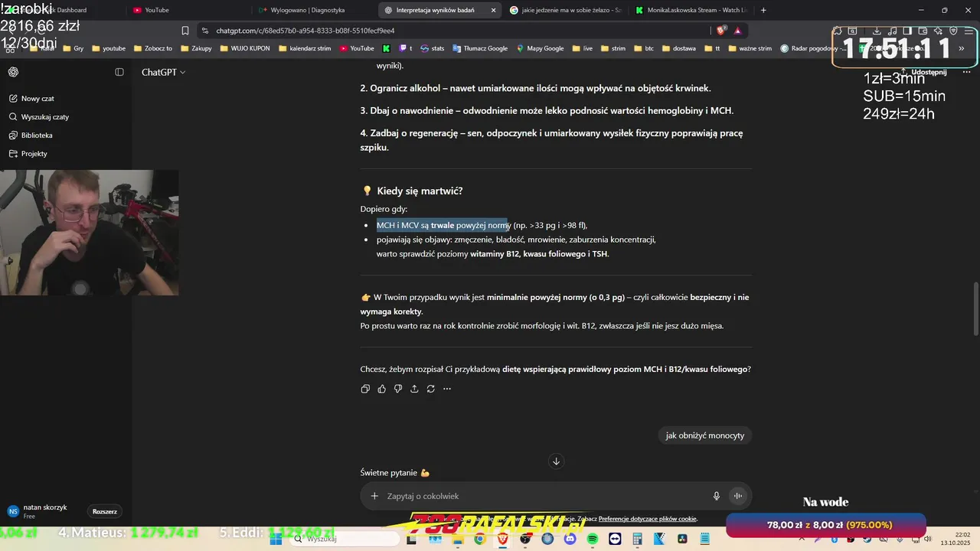Open the Preferencje dotyczące plików cookie link
Viewport: 980px width, 551px height.
tap(648, 519)
